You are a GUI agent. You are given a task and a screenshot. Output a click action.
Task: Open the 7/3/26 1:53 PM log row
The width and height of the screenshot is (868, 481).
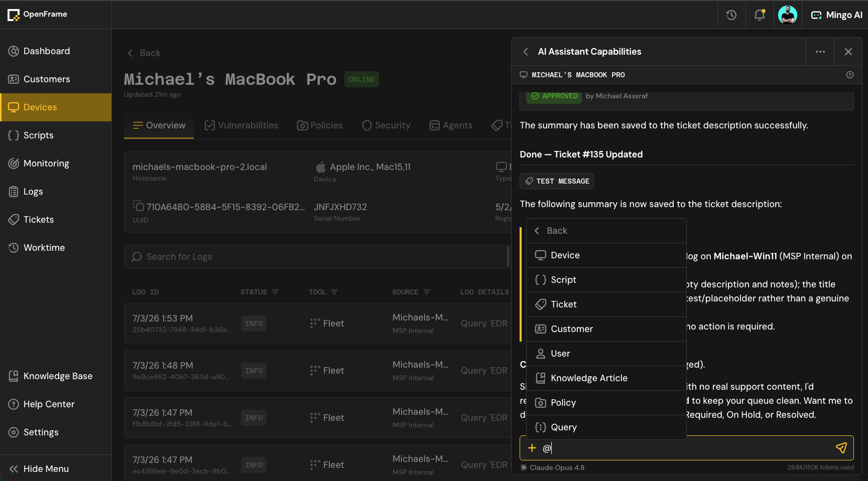point(317,324)
